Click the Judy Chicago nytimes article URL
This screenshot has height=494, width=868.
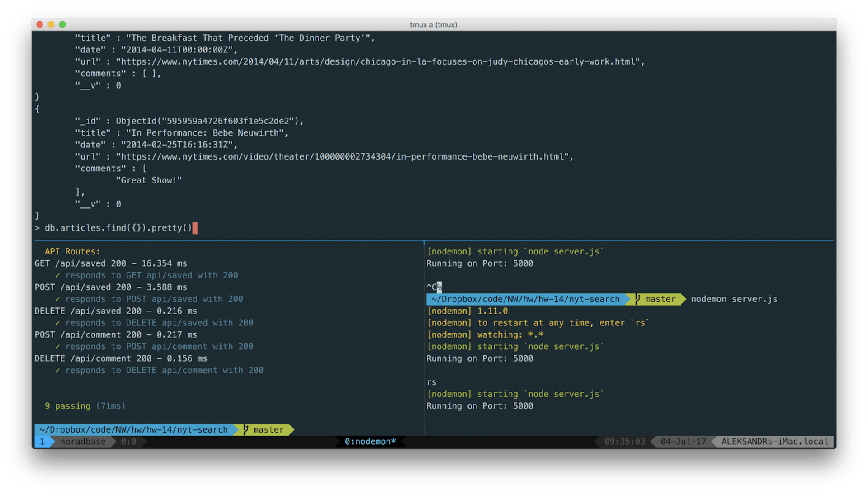(380, 61)
